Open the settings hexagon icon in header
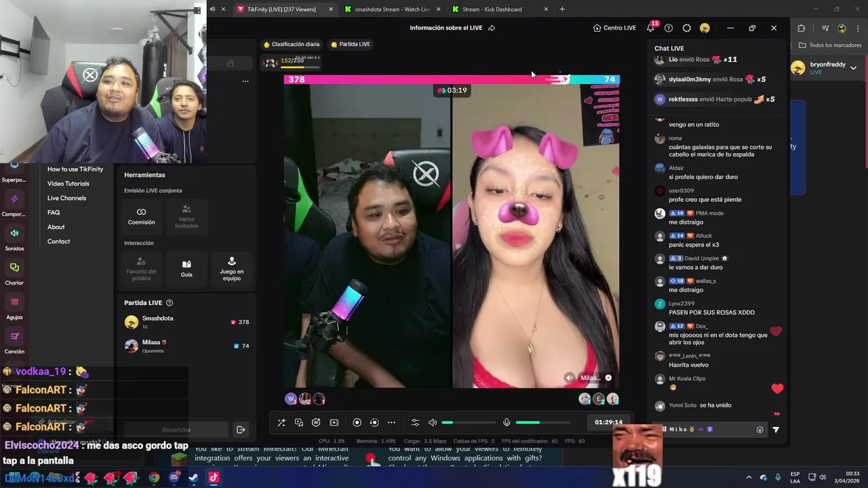Viewport: 868px width, 488px height. tap(687, 28)
